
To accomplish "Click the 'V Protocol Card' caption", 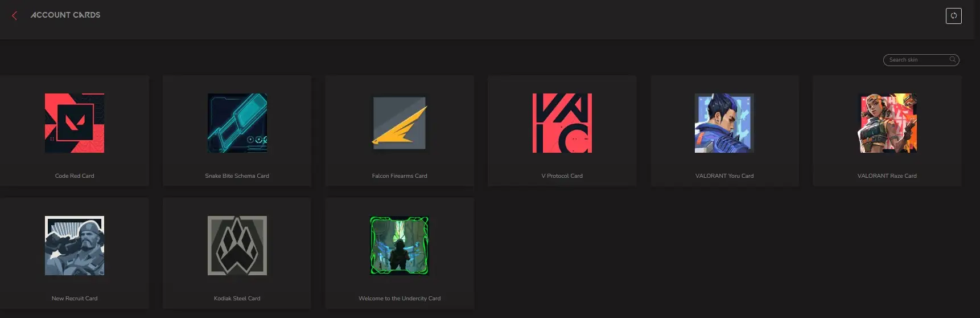I will (x=562, y=176).
